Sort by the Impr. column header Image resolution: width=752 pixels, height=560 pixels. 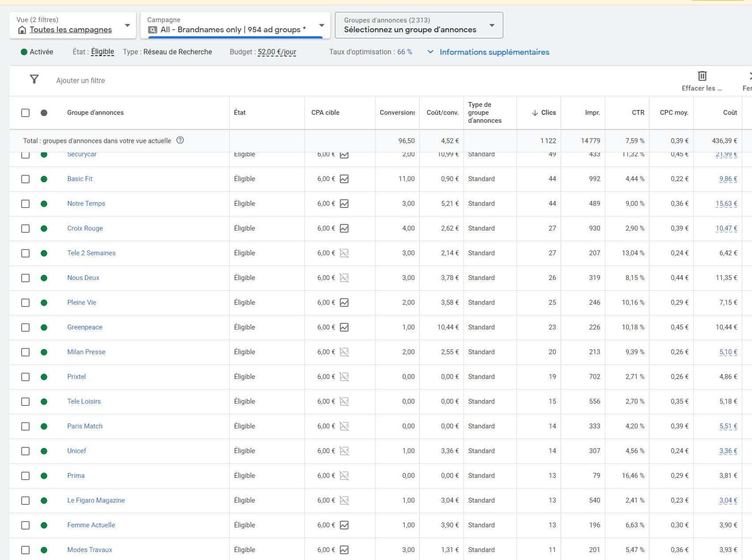(592, 113)
